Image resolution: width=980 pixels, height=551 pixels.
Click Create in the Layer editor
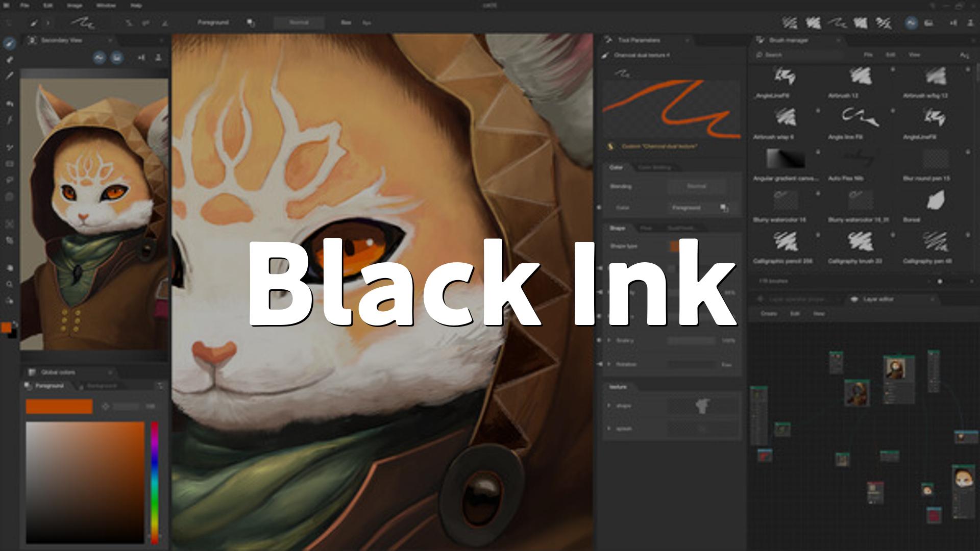point(769,314)
